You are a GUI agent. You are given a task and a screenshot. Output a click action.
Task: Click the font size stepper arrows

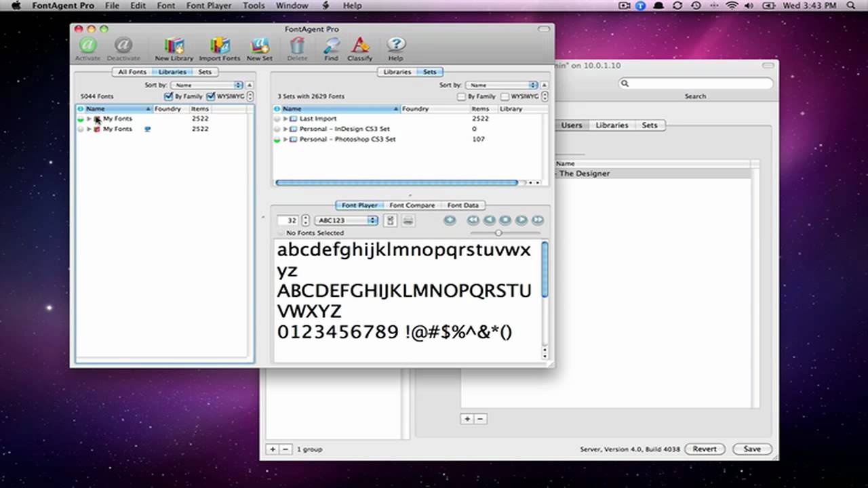coord(305,220)
